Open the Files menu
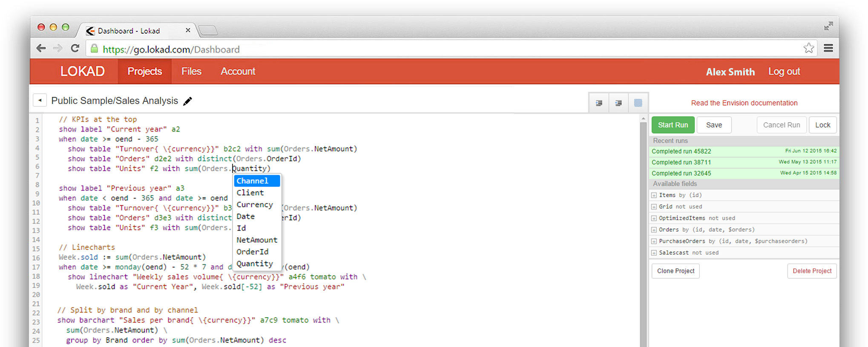This screenshot has width=868, height=347. tap(191, 71)
